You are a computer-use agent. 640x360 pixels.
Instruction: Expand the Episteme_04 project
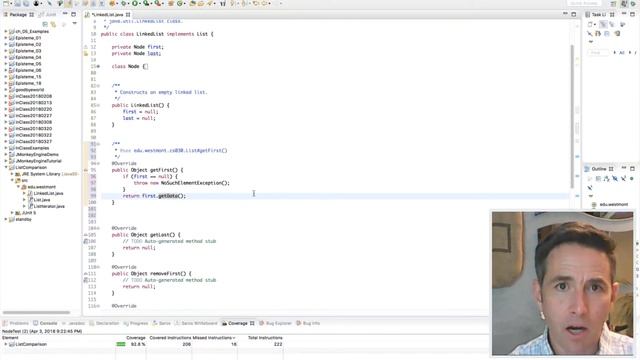pyautogui.click(x=6, y=58)
